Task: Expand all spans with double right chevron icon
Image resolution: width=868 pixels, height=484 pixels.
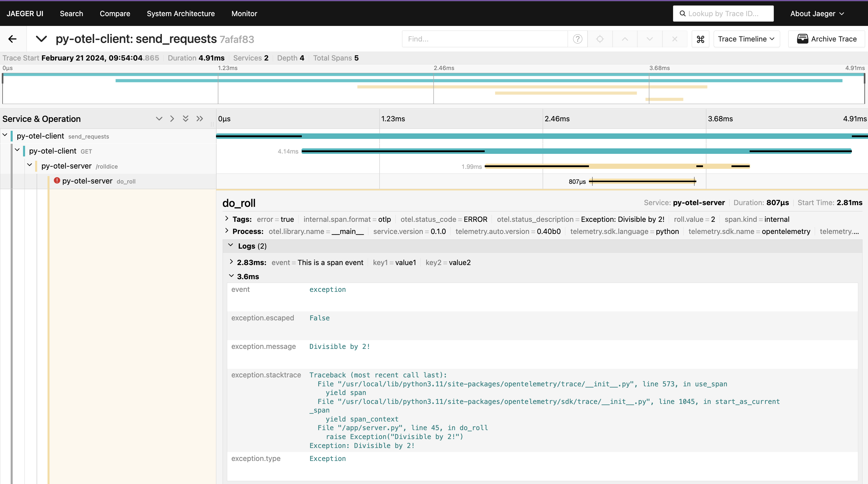Action: pyautogui.click(x=200, y=119)
